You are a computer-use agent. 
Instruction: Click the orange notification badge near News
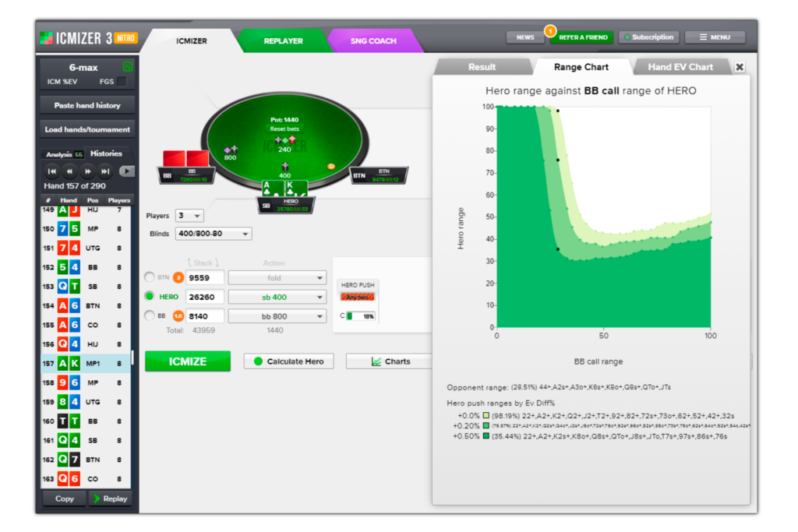(550, 30)
